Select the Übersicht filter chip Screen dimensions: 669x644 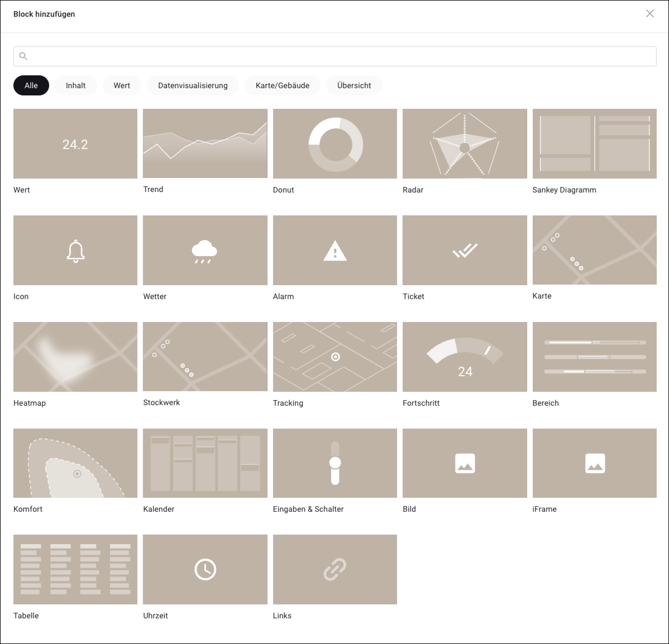[x=354, y=85]
